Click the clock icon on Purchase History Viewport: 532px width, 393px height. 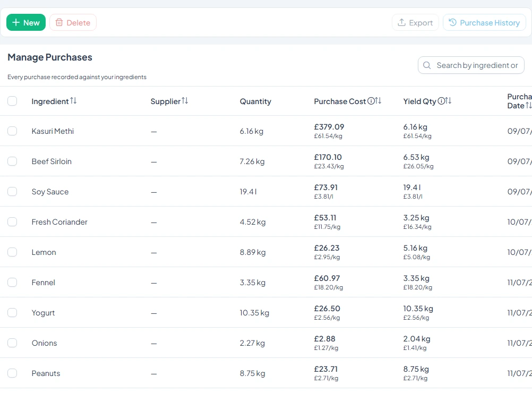point(452,22)
